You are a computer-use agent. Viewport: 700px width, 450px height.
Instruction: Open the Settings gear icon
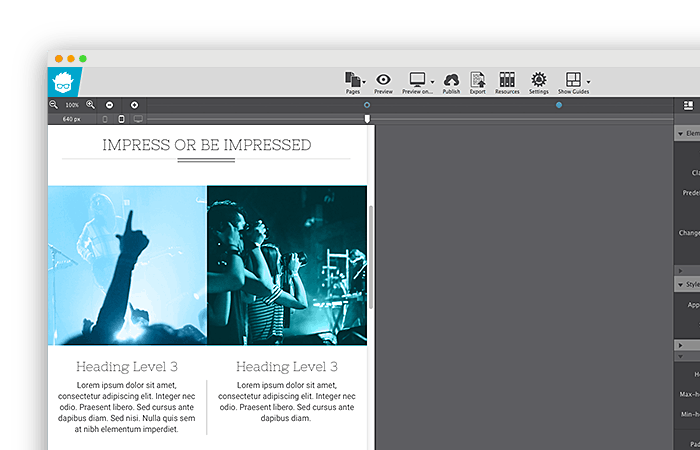pyautogui.click(x=538, y=79)
